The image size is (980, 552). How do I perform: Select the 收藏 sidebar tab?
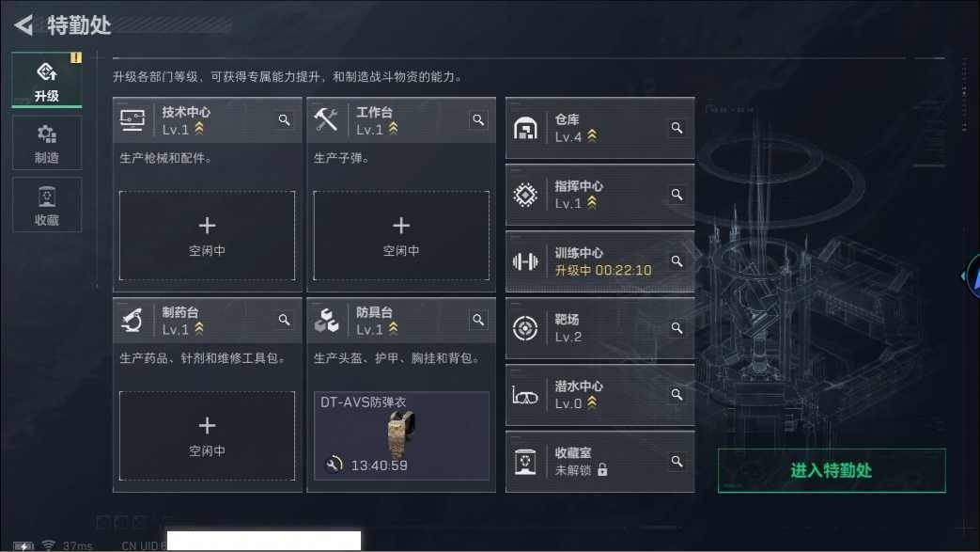coord(47,205)
